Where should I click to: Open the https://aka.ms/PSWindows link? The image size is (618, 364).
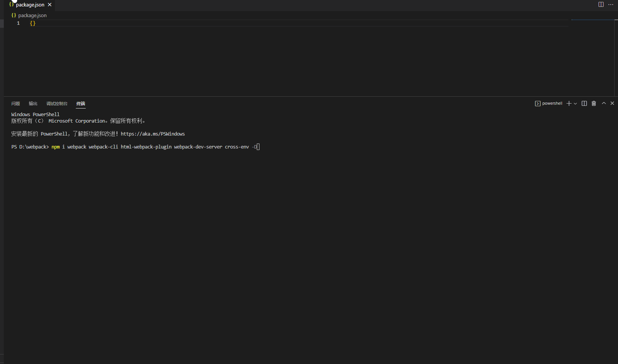point(153,134)
